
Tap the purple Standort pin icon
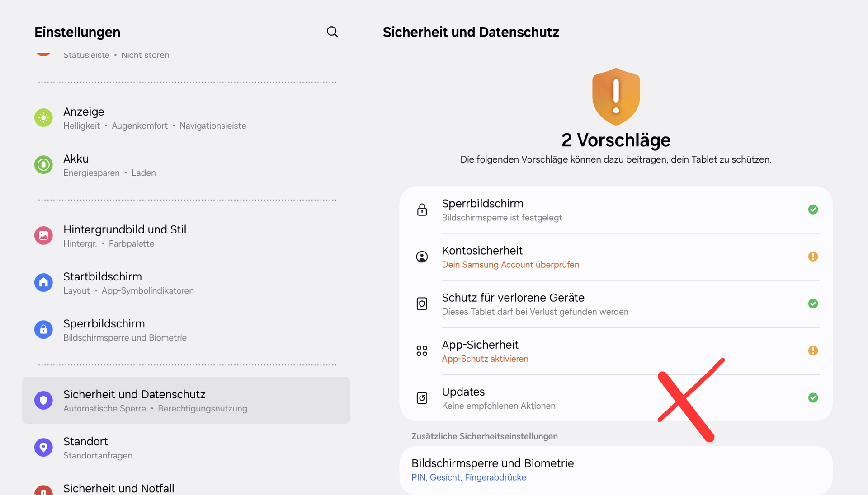[43, 448]
